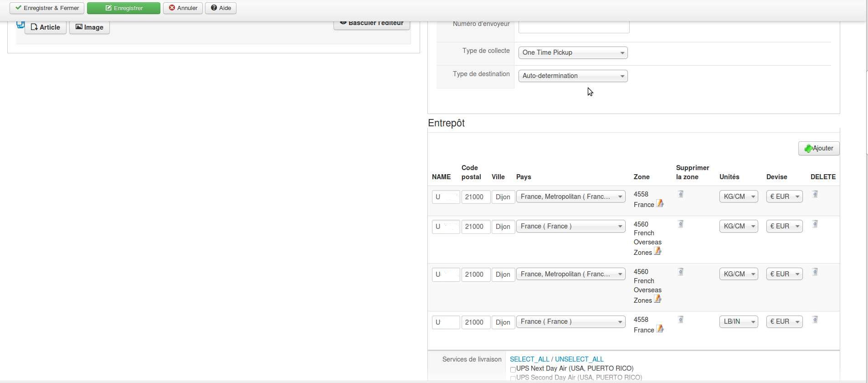Click the UNSELECT_ALL link

[579, 359]
